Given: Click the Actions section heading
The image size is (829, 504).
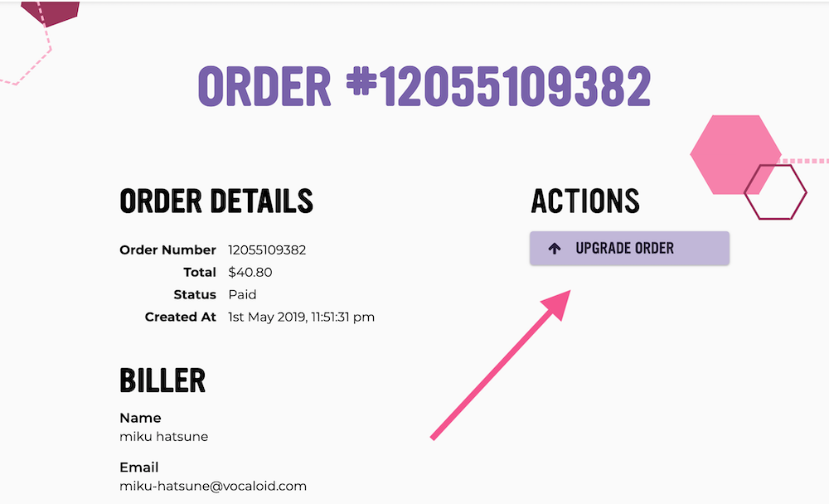Looking at the screenshot, I should pos(584,201).
